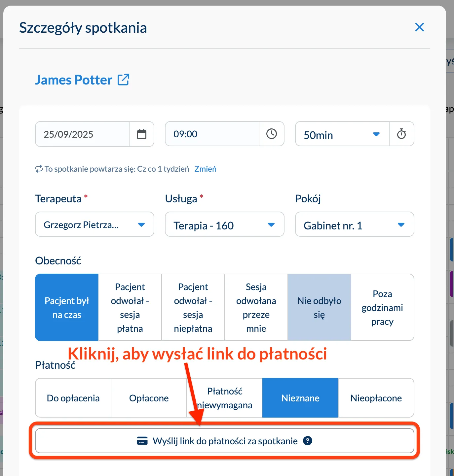
Task: Click the 'Zmień' recurrence link
Action: (205, 169)
